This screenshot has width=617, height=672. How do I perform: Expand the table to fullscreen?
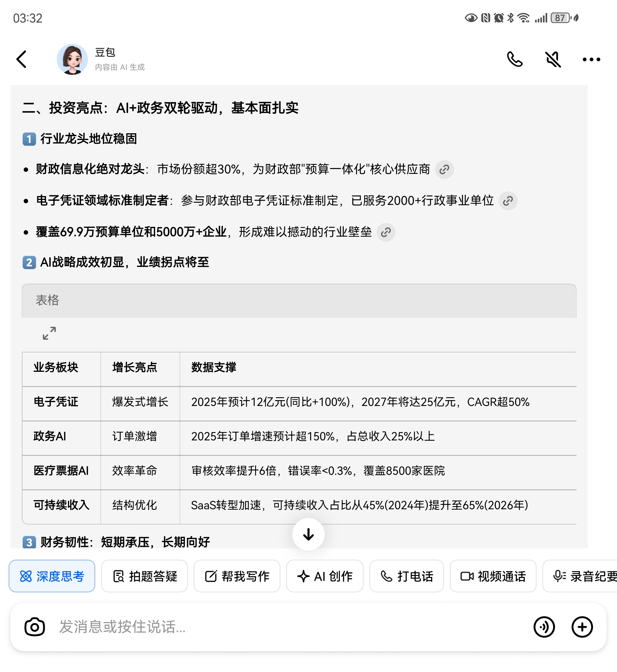click(x=49, y=333)
